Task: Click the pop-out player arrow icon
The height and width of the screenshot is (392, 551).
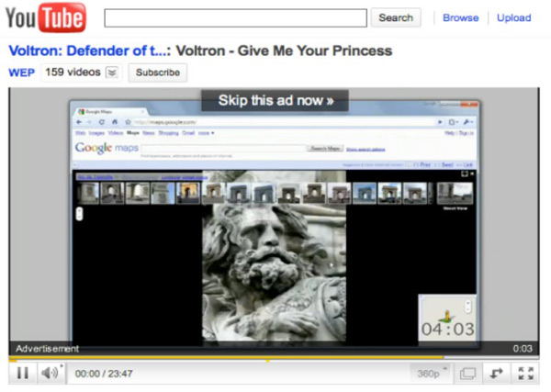Action: click(496, 374)
